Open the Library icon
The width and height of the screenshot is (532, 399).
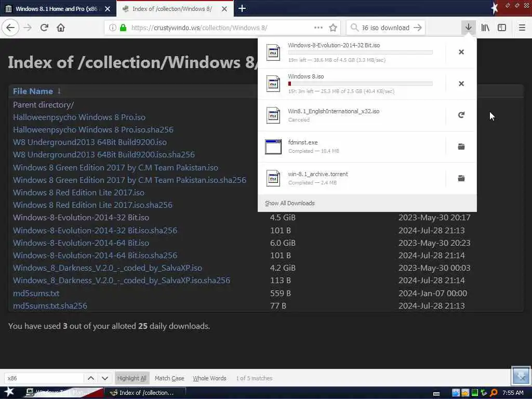click(485, 28)
